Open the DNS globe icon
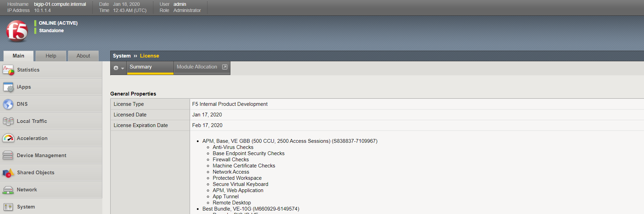The height and width of the screenshot is (214, 644). 8,104
